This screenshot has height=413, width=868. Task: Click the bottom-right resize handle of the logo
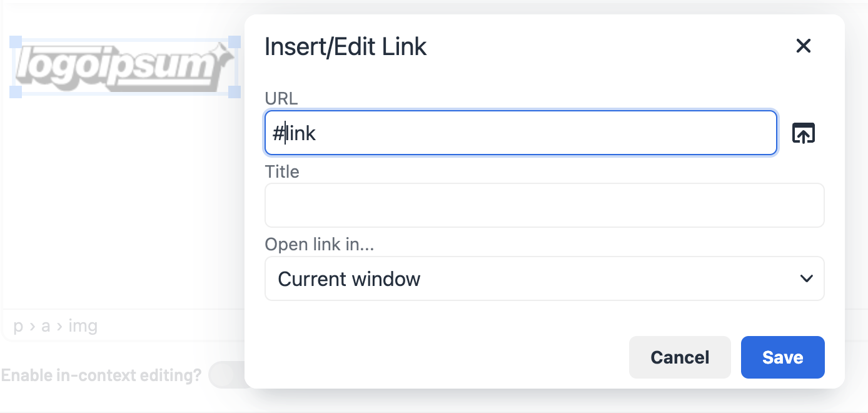pyautogui.click(x=234, y=92)
